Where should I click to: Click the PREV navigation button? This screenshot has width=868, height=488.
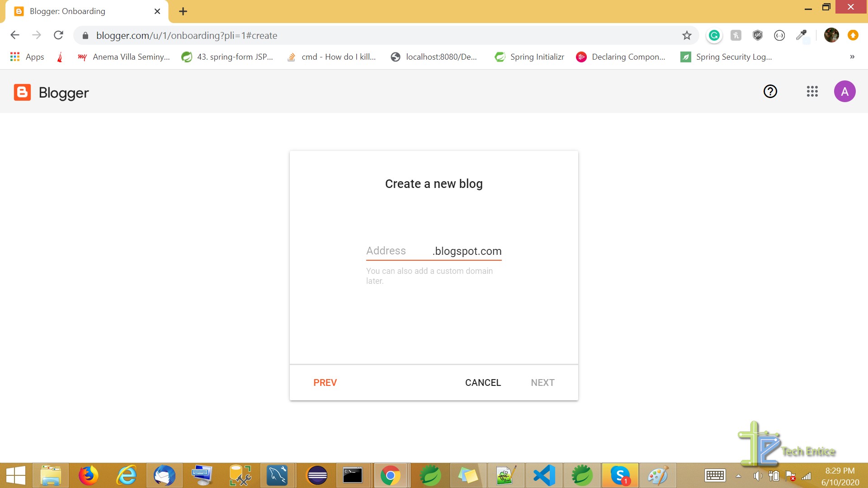pos(325,382)
